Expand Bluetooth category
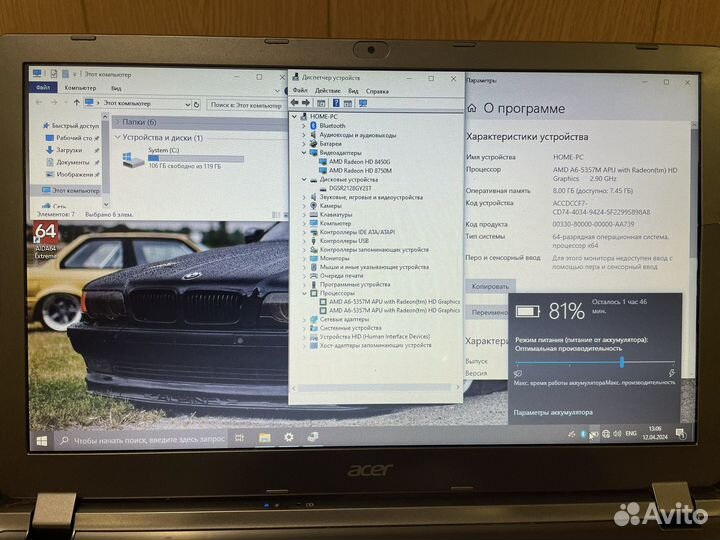Viewport: 720px width, 540px height. [304, 125]
